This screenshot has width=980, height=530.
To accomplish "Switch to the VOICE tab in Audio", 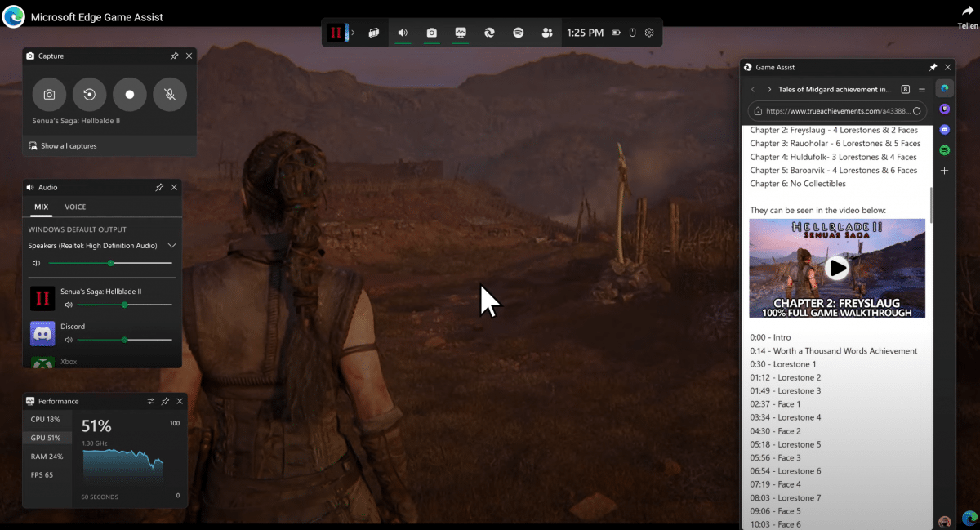I will (x=75, y=207).
